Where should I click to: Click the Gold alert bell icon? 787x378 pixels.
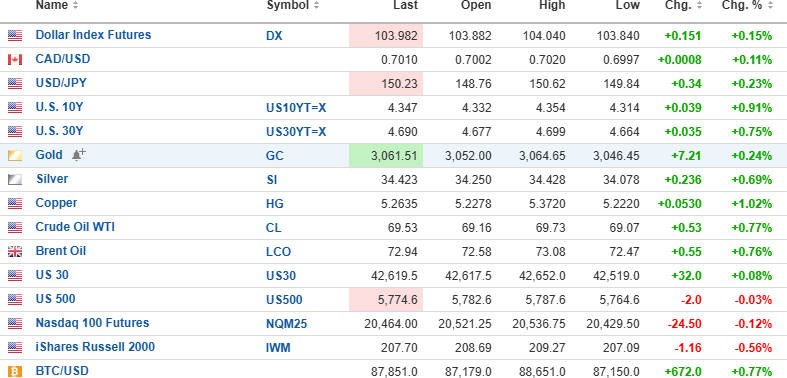[79, 155]
